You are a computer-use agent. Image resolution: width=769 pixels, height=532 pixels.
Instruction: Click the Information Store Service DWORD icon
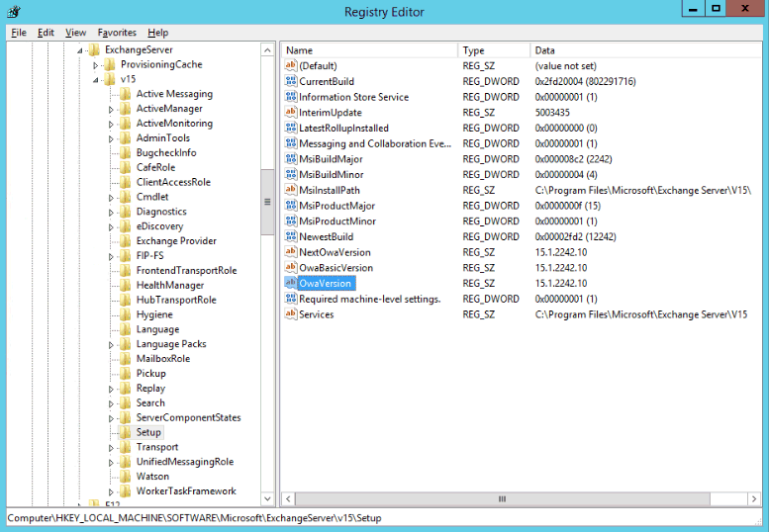291,97
